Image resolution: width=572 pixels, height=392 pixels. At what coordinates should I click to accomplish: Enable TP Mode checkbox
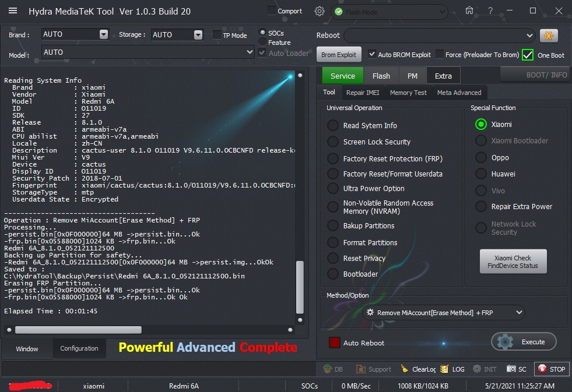tap(217, 35)
